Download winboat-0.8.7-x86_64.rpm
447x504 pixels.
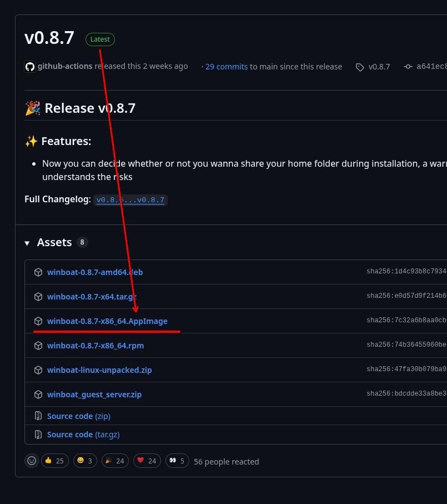click(x=96, y=346)
